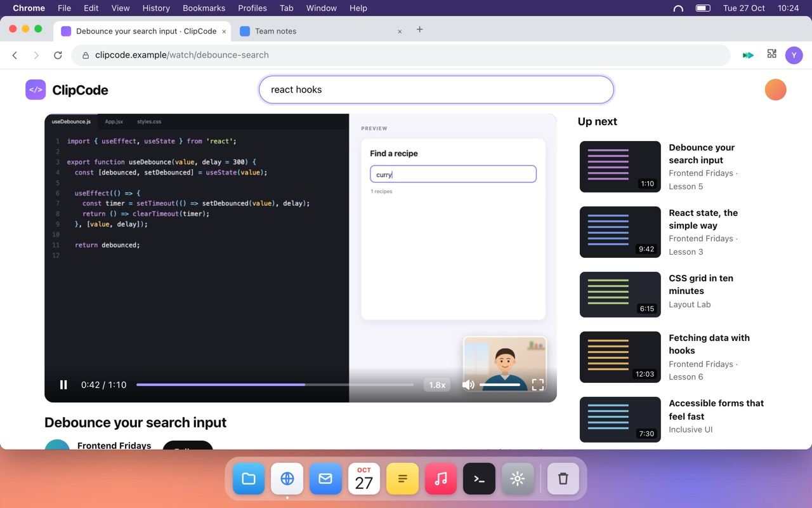Image resolution: width=812 pixels, height=508 pixels.
Task: Open the Frontend Fridays channel name
Action: [114, 445]
